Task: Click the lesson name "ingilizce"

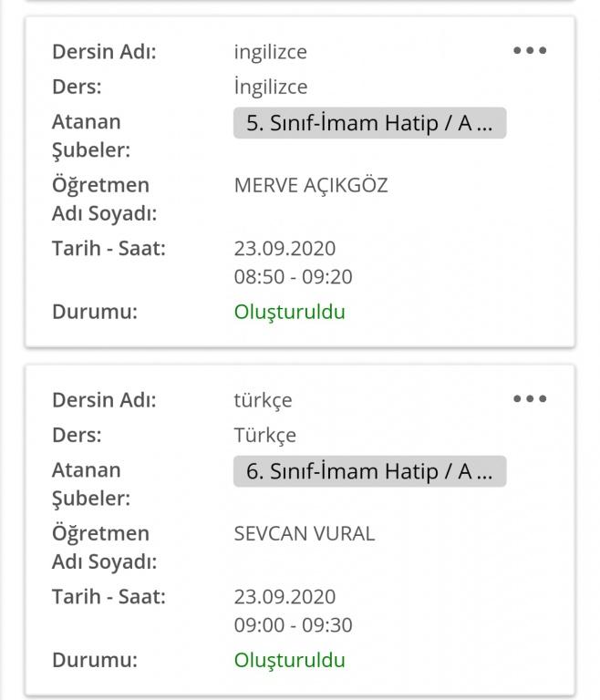Action: (x=270, y=52)
